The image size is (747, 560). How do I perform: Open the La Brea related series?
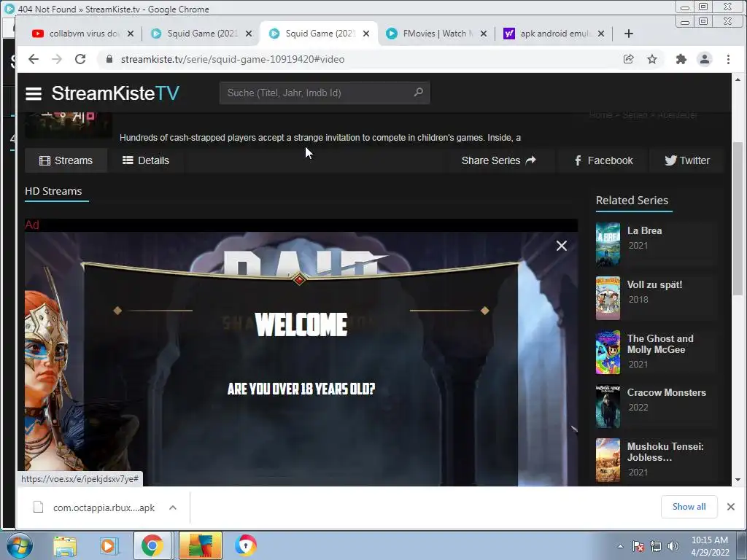644,230
